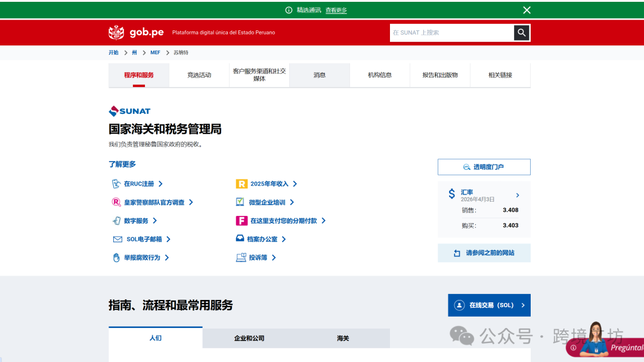Click the archive icon beside 档案办公室
Viewport: 644px width, 362px height.
pyautogui.click(x=240, y=239)
